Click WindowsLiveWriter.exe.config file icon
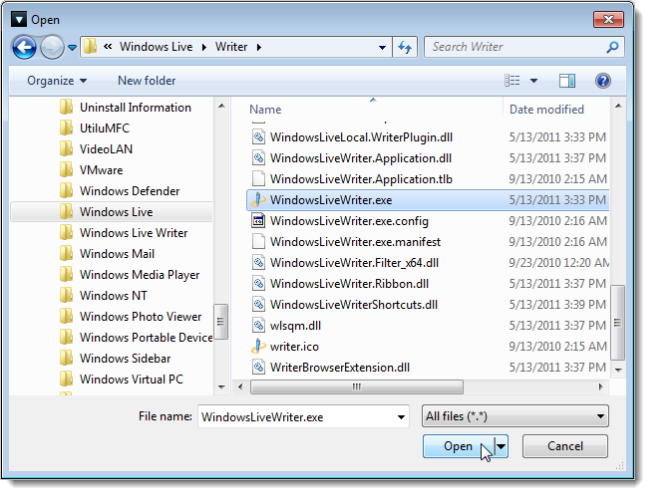The height and width of the screenshot is (495, 650). coord(259,221)
